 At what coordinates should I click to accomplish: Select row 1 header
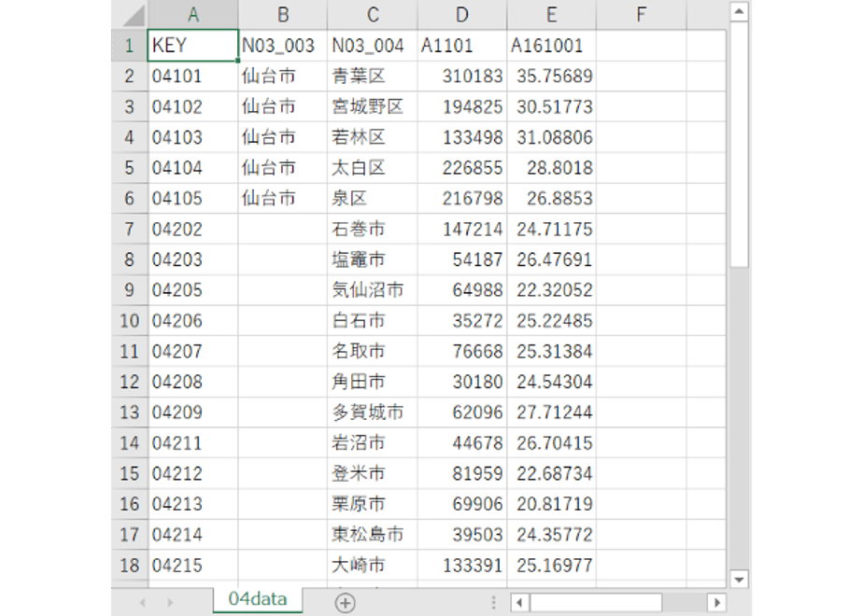point(129,45)
